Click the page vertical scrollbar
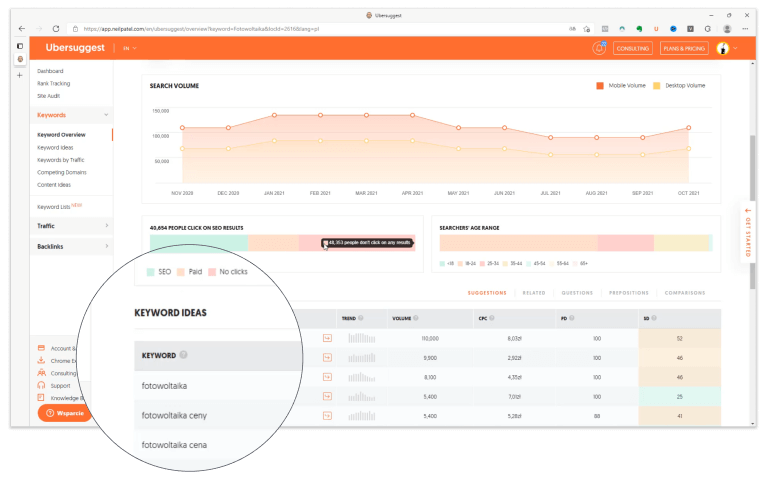767x480 pixels. tap(752, 212)
